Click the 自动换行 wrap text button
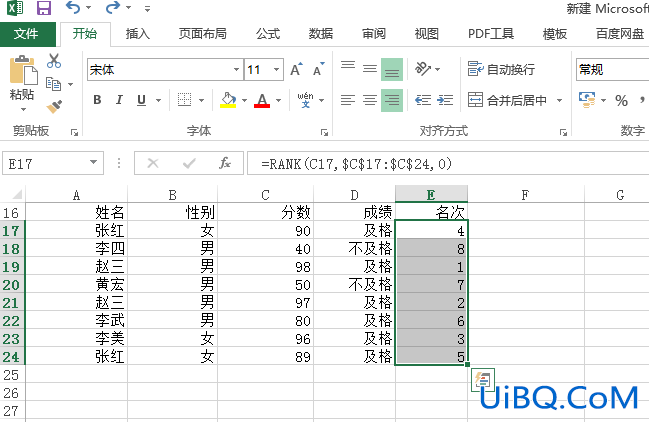 (501, 69)
